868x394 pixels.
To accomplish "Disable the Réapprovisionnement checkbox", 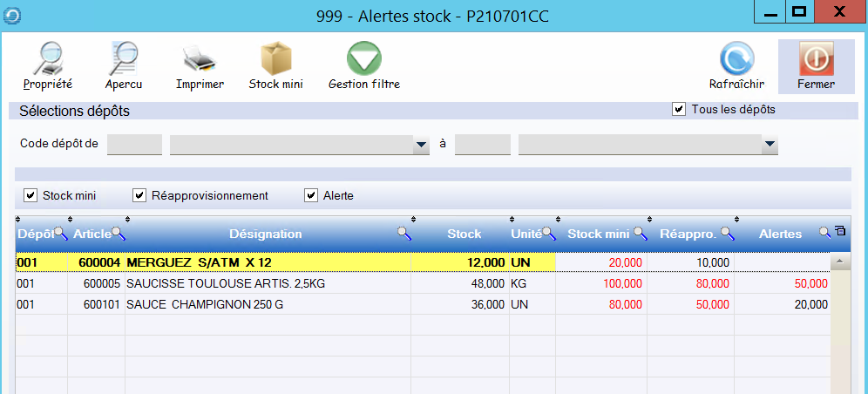I will [x=139, y=195].
